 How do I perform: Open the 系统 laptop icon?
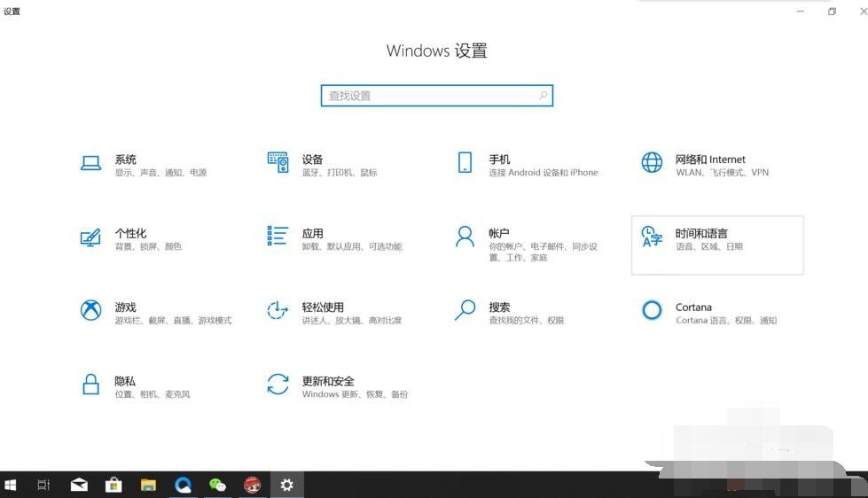click(90, 163)
